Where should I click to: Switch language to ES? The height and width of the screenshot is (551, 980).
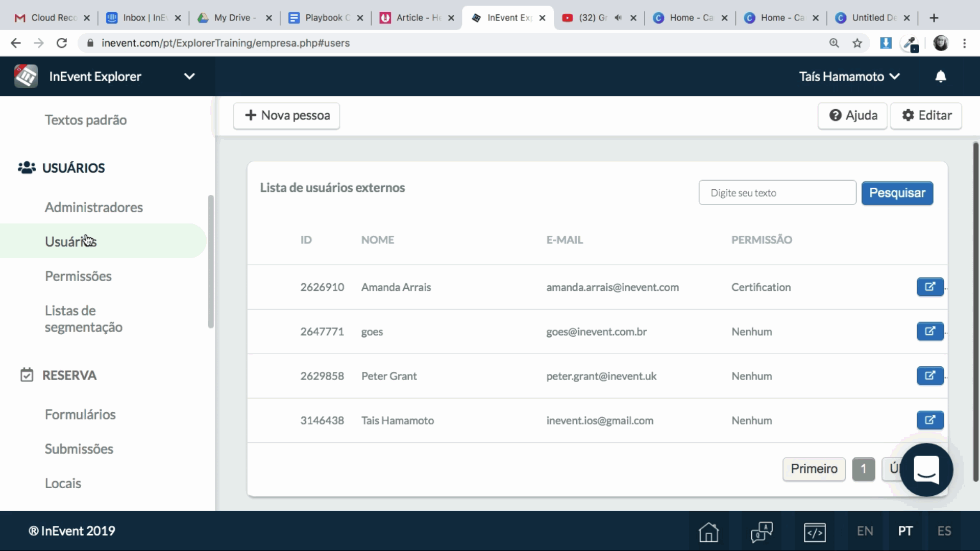pos(944,531)
